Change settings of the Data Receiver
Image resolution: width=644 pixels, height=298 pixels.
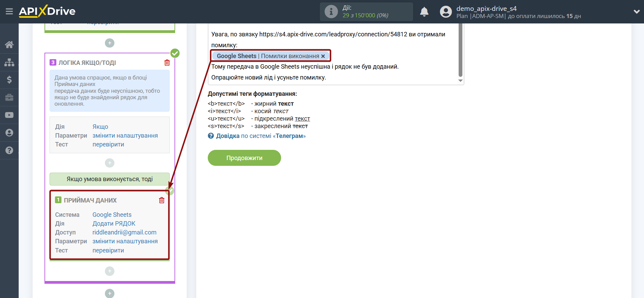coord(125,241)
